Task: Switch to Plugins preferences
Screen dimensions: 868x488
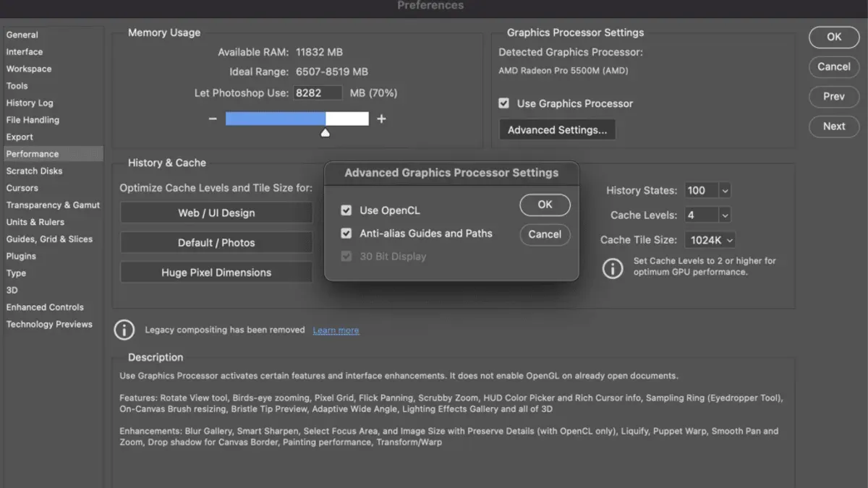Action: click(x=21, y=256)
